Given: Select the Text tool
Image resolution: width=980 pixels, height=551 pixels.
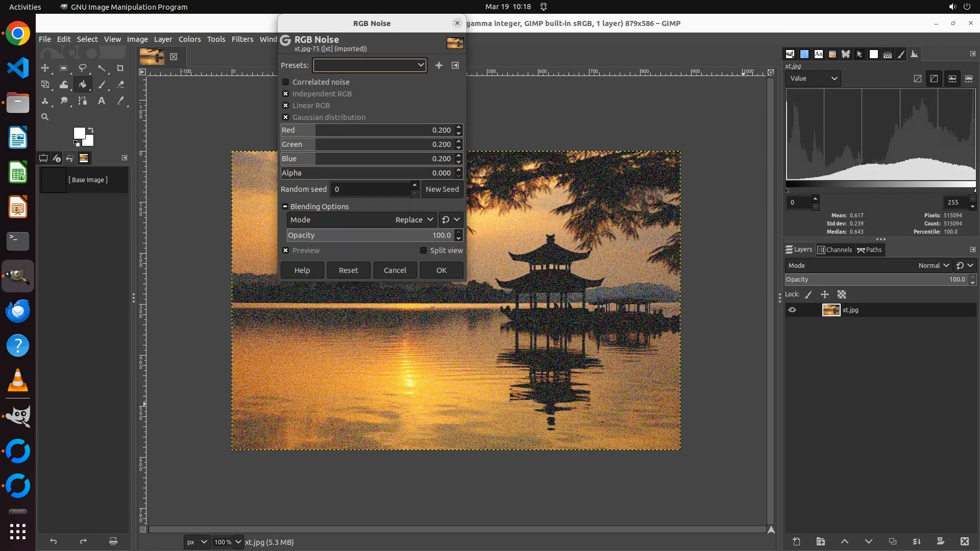Looking at the screenshot, I should [102, 101].
